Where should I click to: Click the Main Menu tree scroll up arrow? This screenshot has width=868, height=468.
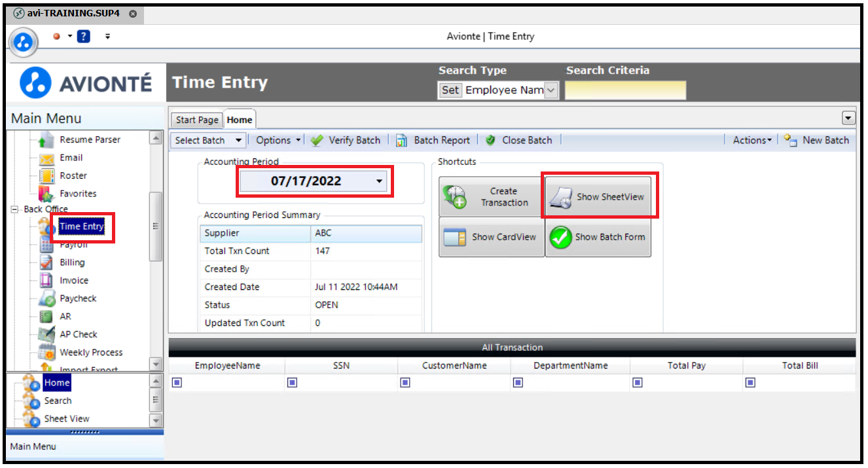coord(156,137)
